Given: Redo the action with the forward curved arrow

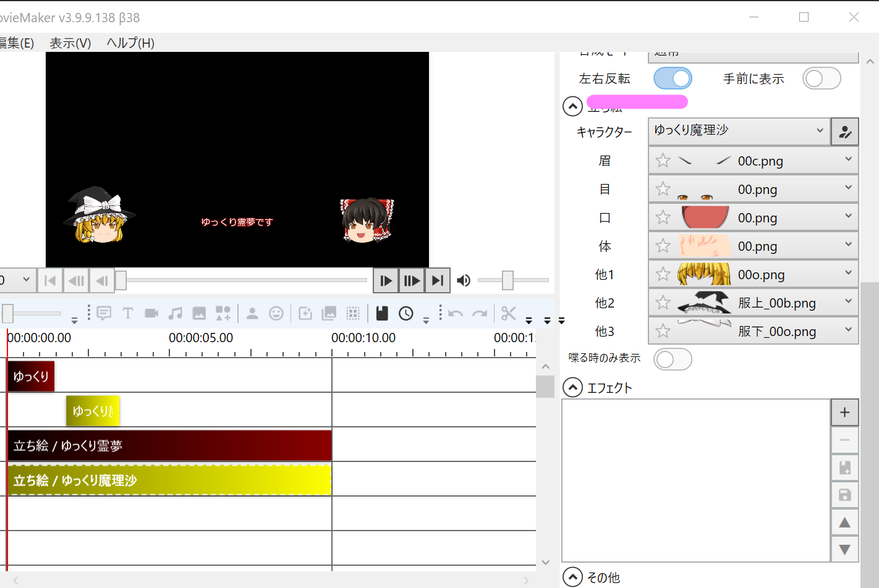Looking at the screenshot, I should click(x=480, y=314).
